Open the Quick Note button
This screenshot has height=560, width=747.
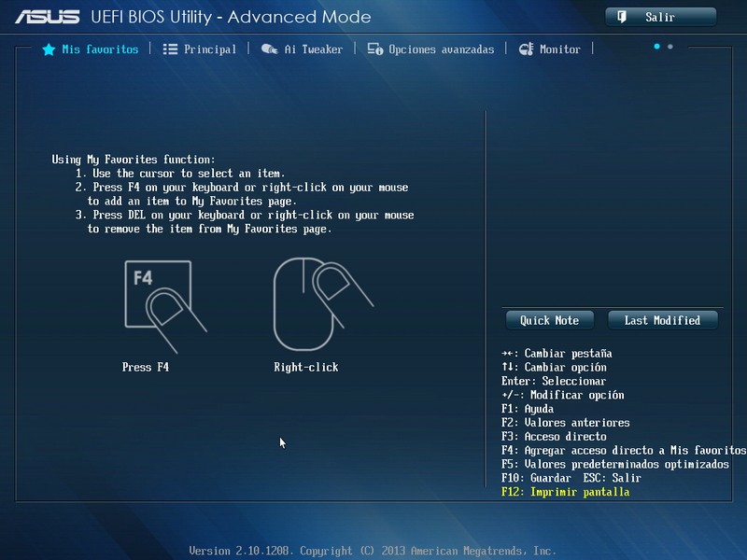tap(550, 320)
